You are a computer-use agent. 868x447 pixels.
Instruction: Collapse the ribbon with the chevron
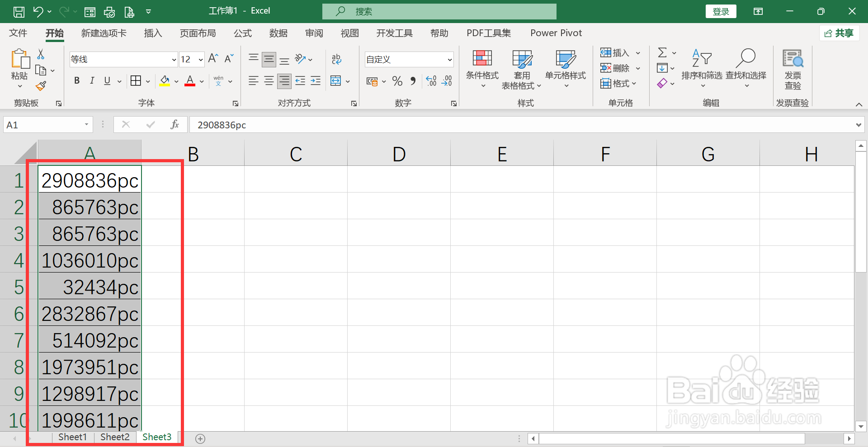[859, 104]
